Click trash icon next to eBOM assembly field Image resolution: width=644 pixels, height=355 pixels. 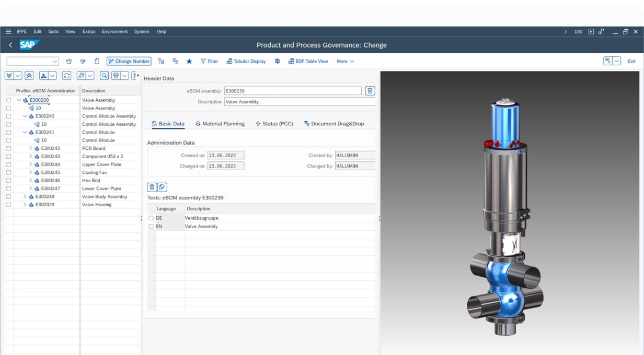click(370, 91)
